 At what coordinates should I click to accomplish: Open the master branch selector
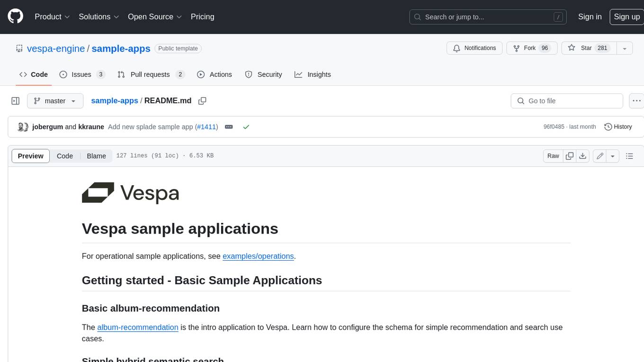click(x=55, y=101)
